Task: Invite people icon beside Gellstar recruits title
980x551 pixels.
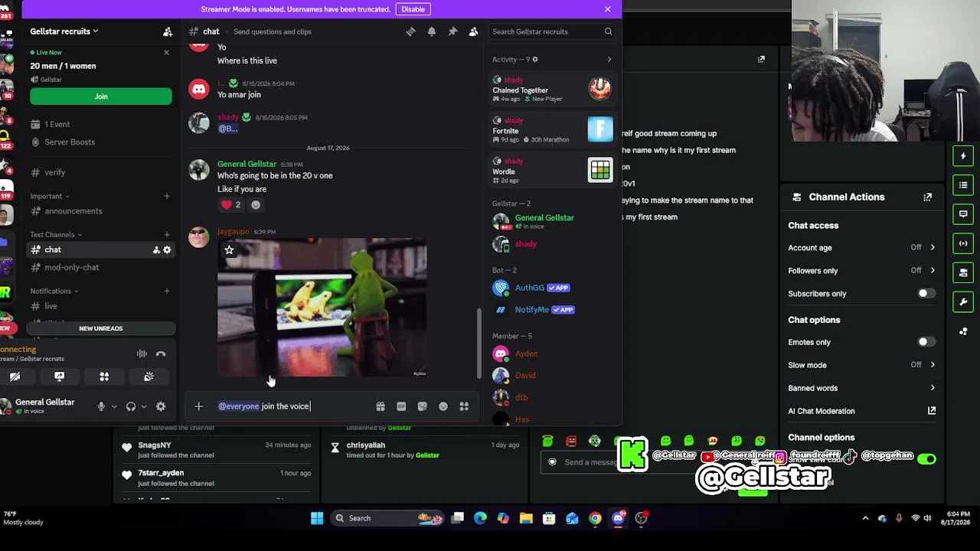Action: [168, 31]
